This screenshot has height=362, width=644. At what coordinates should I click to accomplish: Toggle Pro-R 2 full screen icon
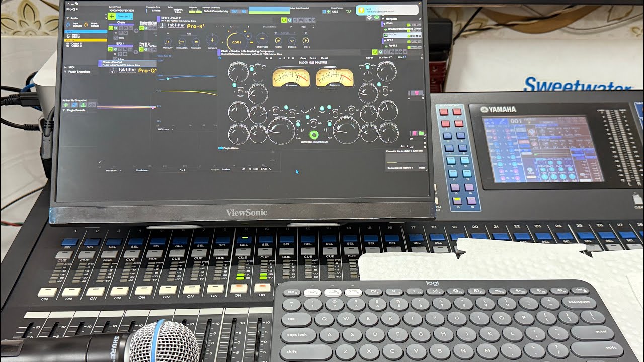(313, 27)
